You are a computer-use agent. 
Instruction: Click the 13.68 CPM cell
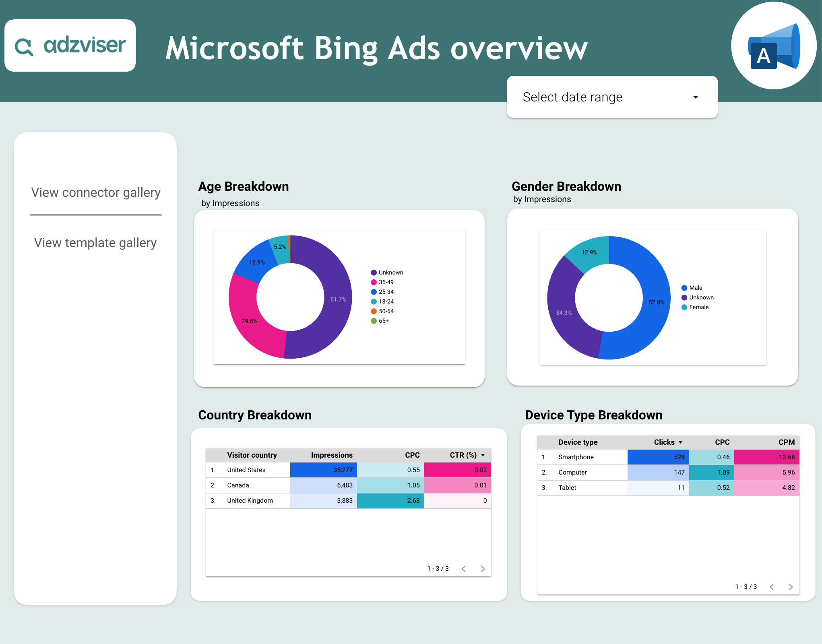point(767,457)
